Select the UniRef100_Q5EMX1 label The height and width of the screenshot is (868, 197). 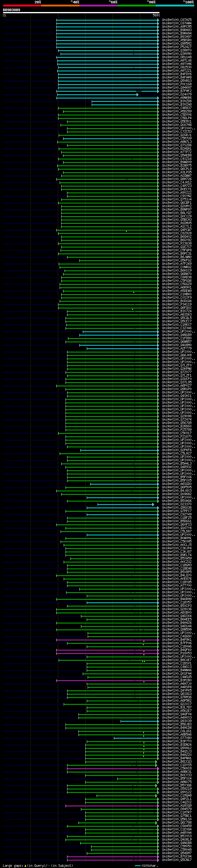177,121
